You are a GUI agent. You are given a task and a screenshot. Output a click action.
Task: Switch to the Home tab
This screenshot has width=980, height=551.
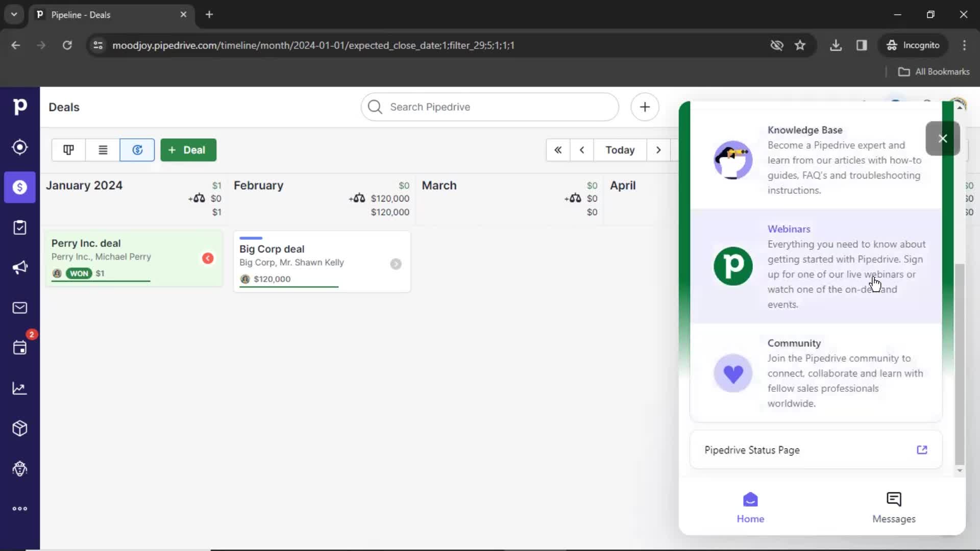click(750, 507)
